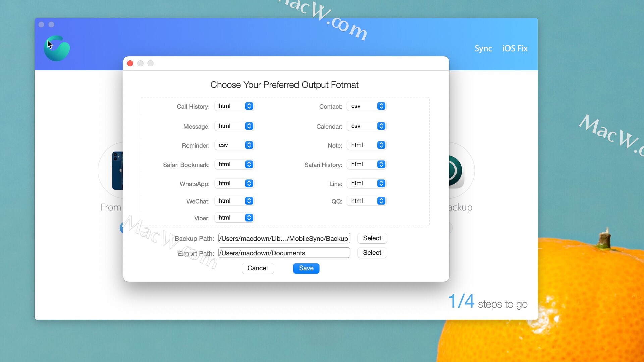Open the Safari History format dropdown
Viewport: 644px width, 362px height.
pos(367,164)
